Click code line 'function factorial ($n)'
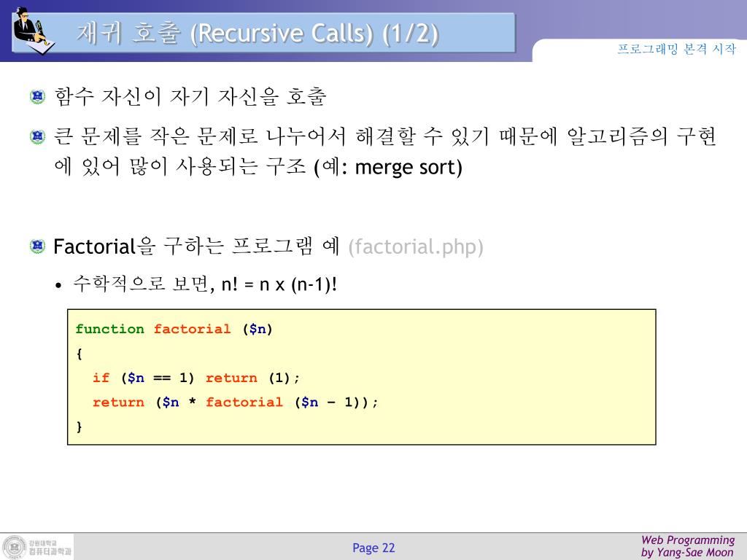Image resolution: width=747 pixels, height=560 pixels. [x=174, y=329]
